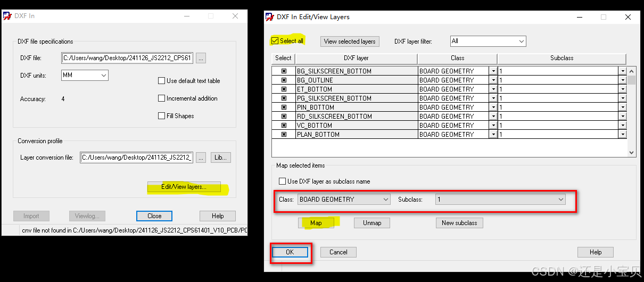Screen dimensions: 644x282
Task: Browse for layer conversion file ellipsis button
Action: [x=201, y=157]
